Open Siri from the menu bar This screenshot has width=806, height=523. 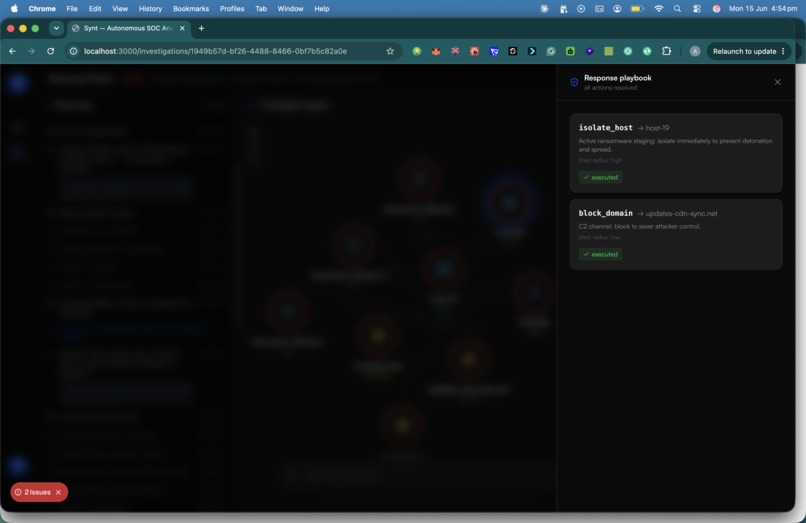[x=716, y=9]
